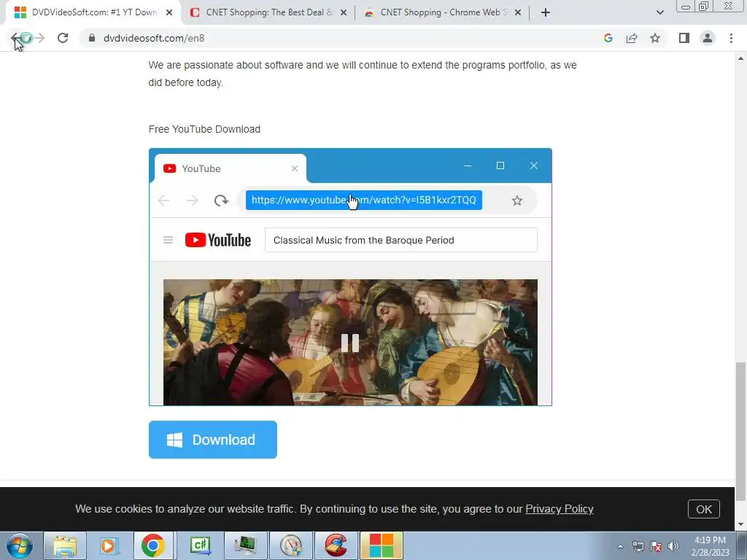
Task: Click the network tray icon
Action: click(x=638, y=546)
